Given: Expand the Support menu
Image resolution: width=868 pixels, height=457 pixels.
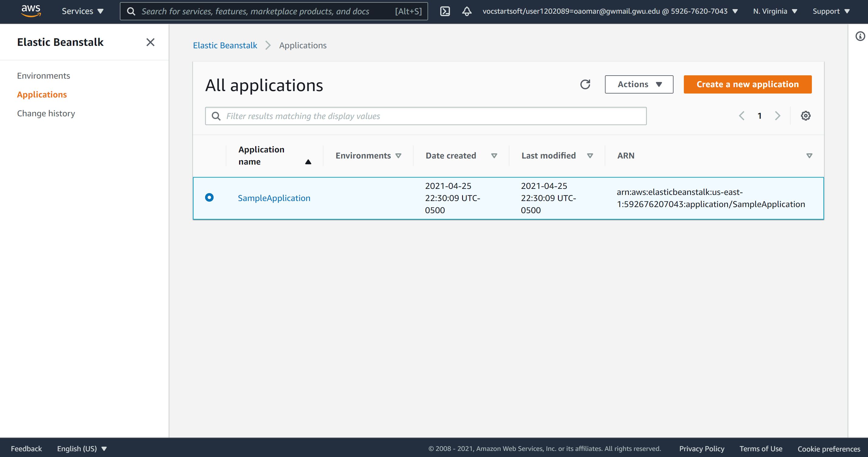Looking at the screenshot, I should [x=831, y=11].
